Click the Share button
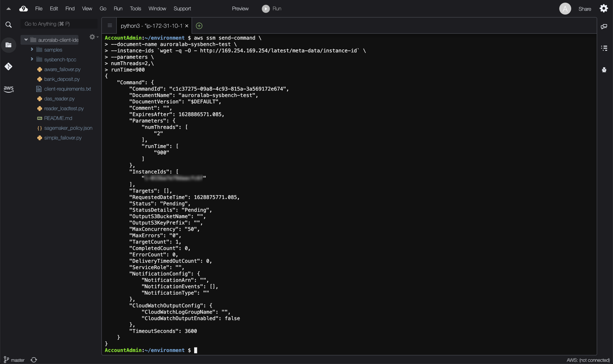This screenshot has width=613, height=364. [584, 8]
